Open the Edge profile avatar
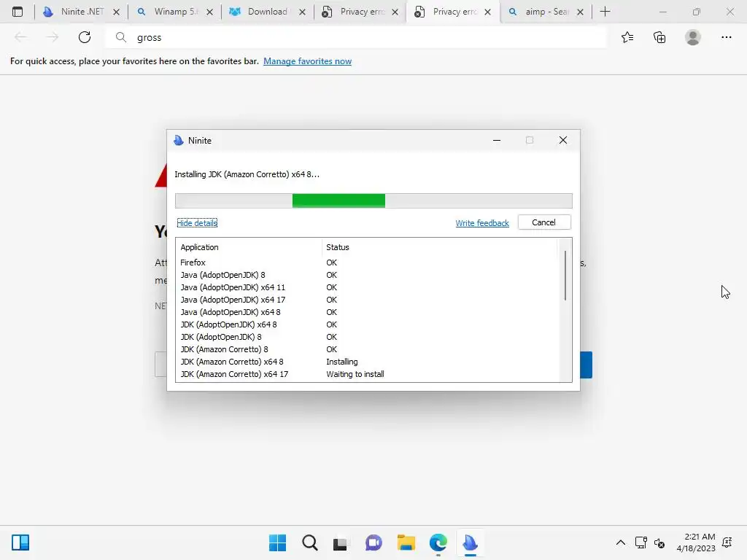This screenshot has height=560, width=747. click(693, 37)
